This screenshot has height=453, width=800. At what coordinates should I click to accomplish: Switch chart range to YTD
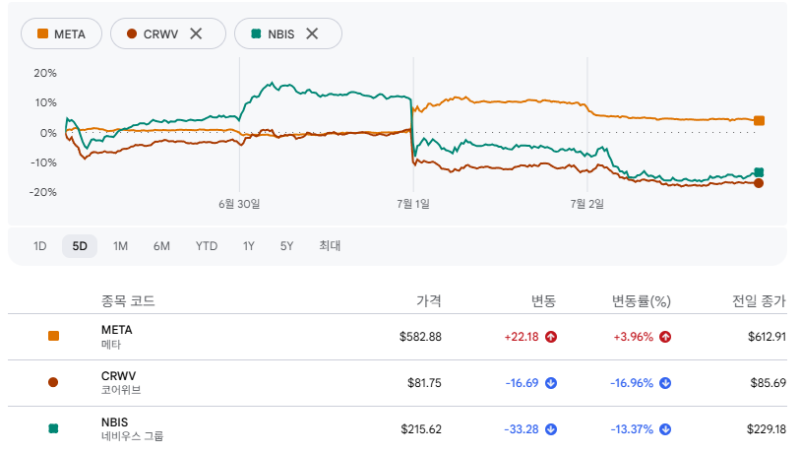point(206,246)
